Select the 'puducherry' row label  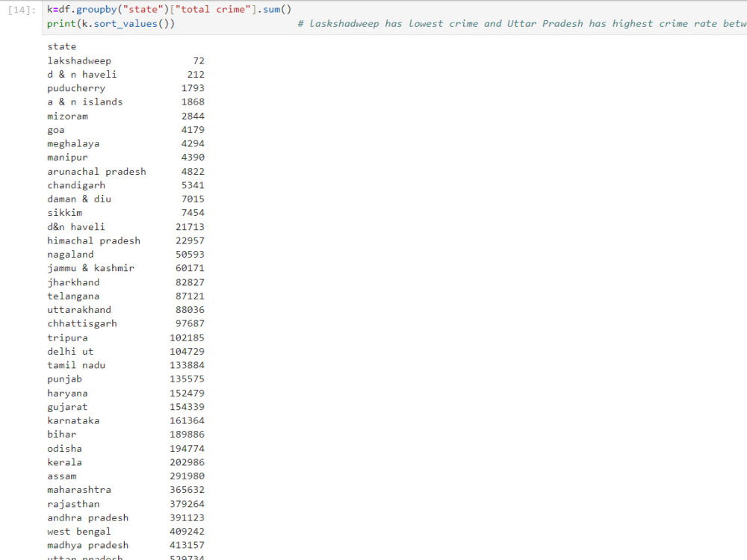tap(76, 88)
